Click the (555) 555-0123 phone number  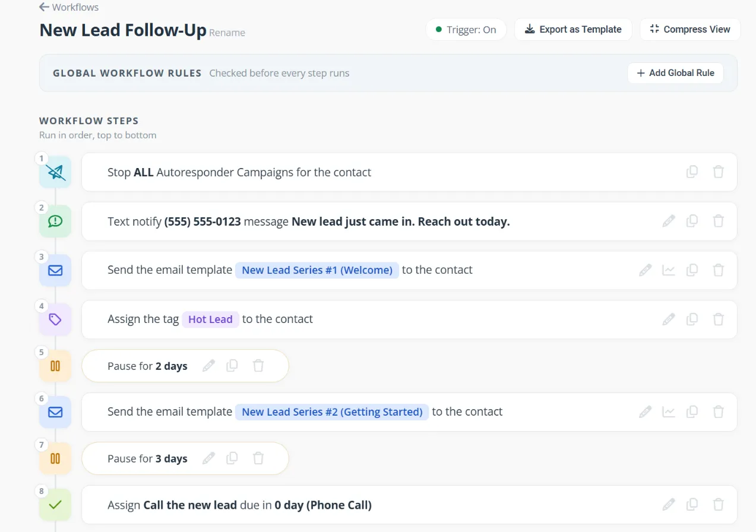pos(203,221)
